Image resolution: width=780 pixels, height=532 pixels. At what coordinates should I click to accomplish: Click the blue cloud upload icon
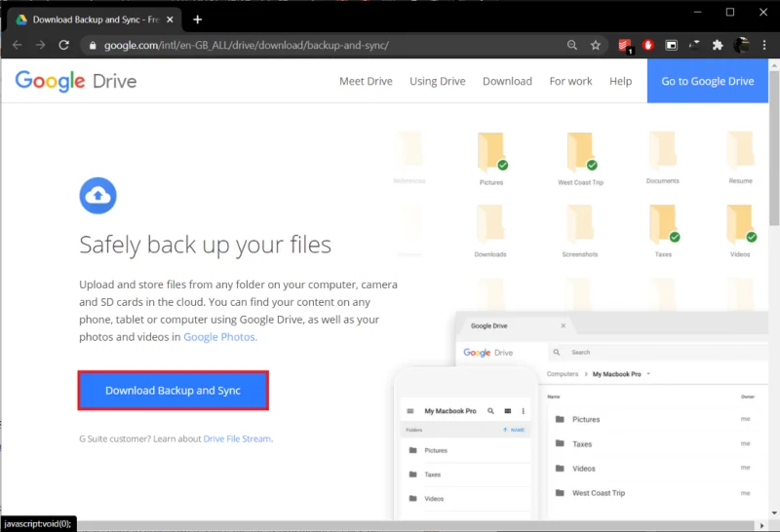(x=98, y=196)
